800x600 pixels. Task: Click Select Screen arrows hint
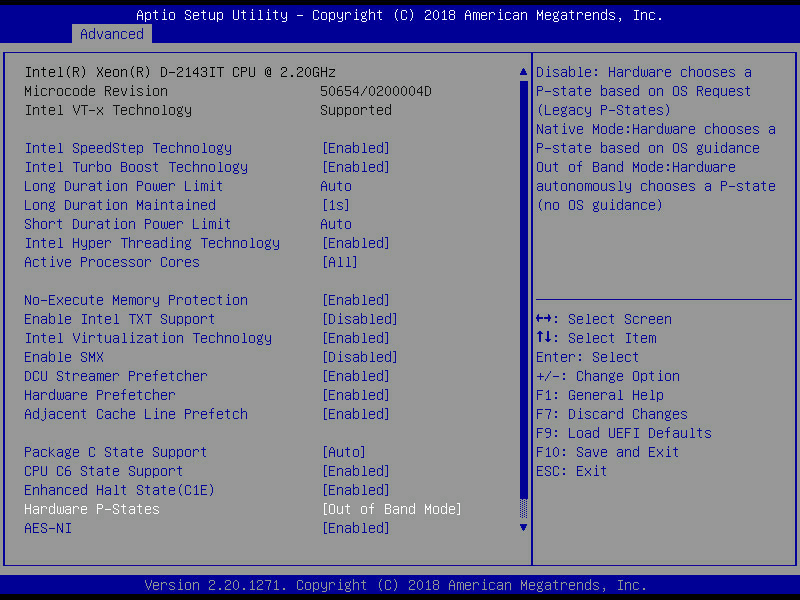coord(604,319)
